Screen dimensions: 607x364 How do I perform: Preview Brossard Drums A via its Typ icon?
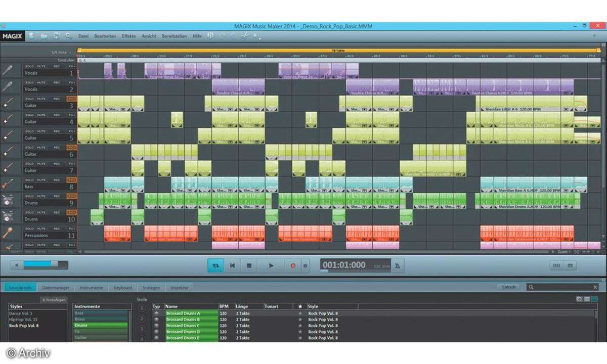tap(156, 313)
